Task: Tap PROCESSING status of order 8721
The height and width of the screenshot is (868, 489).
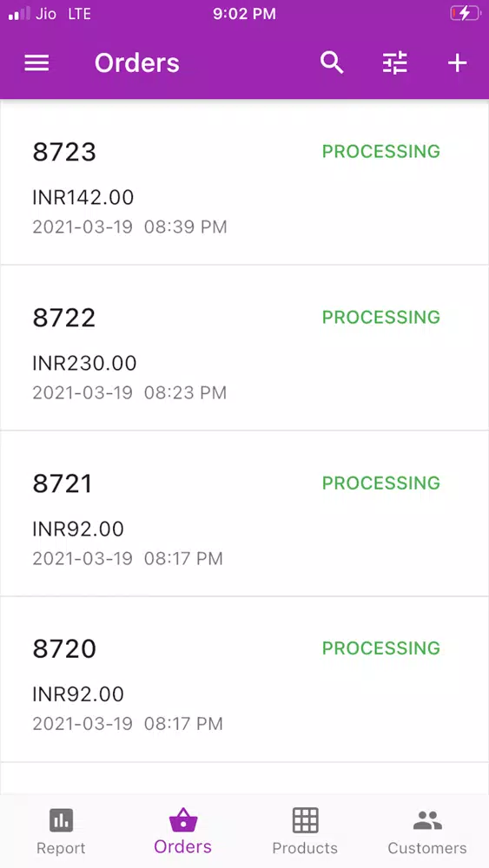Action: (x=381, y=483)
